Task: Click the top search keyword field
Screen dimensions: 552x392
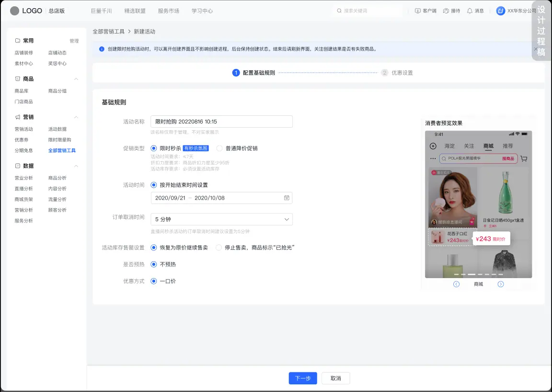Action: tap(368, 11)
